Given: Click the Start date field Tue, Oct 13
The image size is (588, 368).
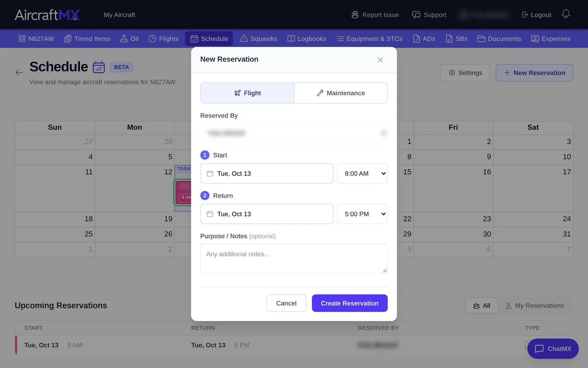Looking at the screenshot, I should tap(267, 173).
